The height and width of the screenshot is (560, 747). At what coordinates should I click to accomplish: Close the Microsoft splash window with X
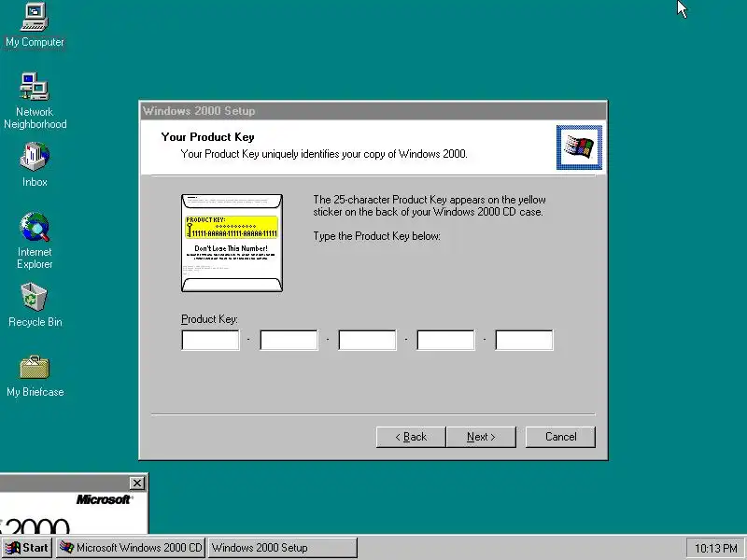pos(136,483)
